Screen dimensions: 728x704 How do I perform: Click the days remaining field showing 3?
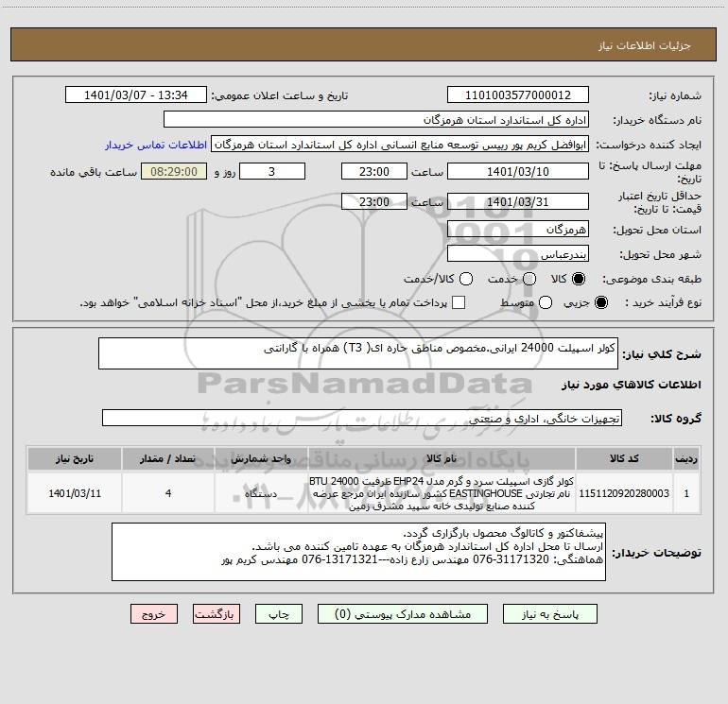(272, 172)
